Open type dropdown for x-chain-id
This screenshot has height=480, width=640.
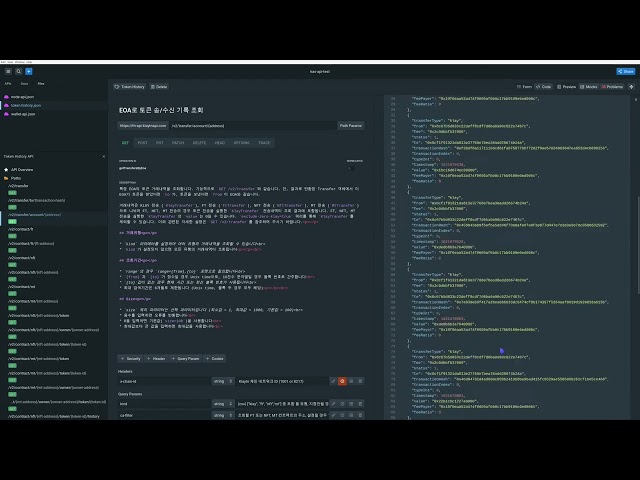(x=222, y=381)
